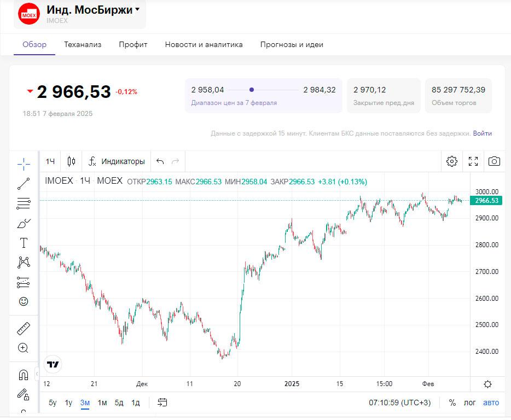This screenshot has width=511, height=420.
Task: Toggle logarithmic scale "лог"
Action: 469,402
